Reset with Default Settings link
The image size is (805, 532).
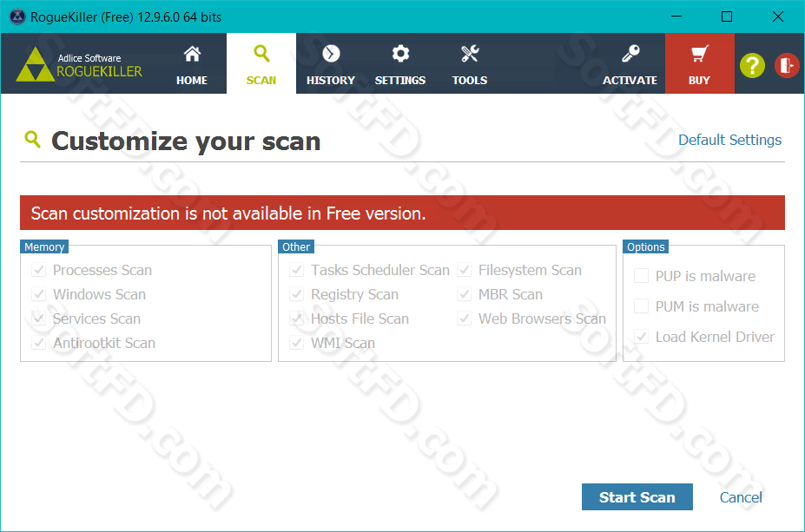pyautogui.click(x=729, y=140)
